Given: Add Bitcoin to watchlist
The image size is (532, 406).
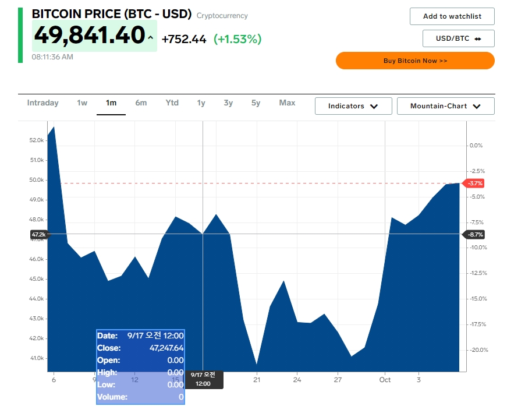Looking at the screenshot, I should pyautogui.click(x=452, y=16).
